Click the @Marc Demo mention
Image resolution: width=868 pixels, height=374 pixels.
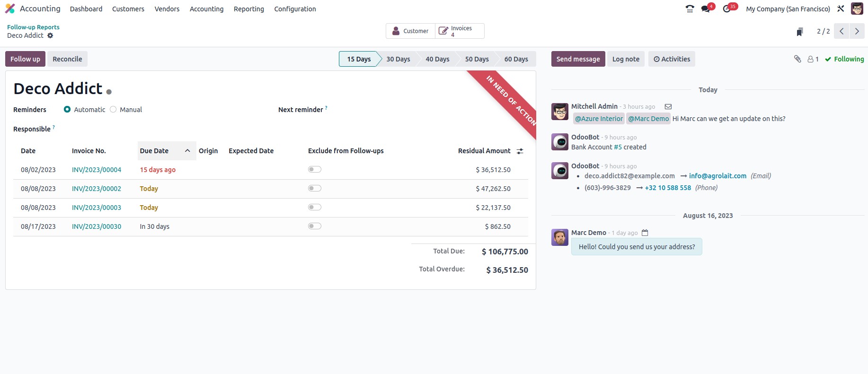pyautogui.click(x=648, y=119)
